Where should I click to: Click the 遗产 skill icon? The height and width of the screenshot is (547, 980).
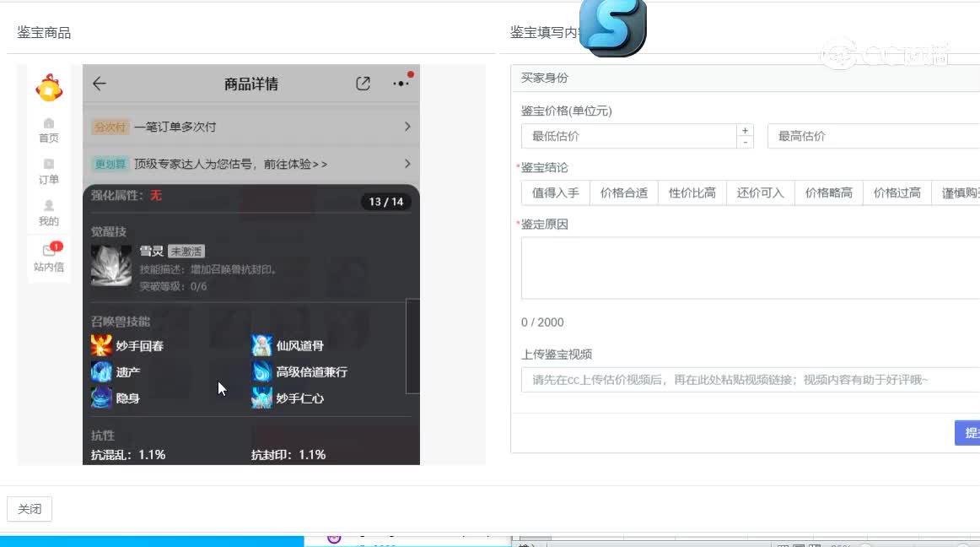point(101,371)
